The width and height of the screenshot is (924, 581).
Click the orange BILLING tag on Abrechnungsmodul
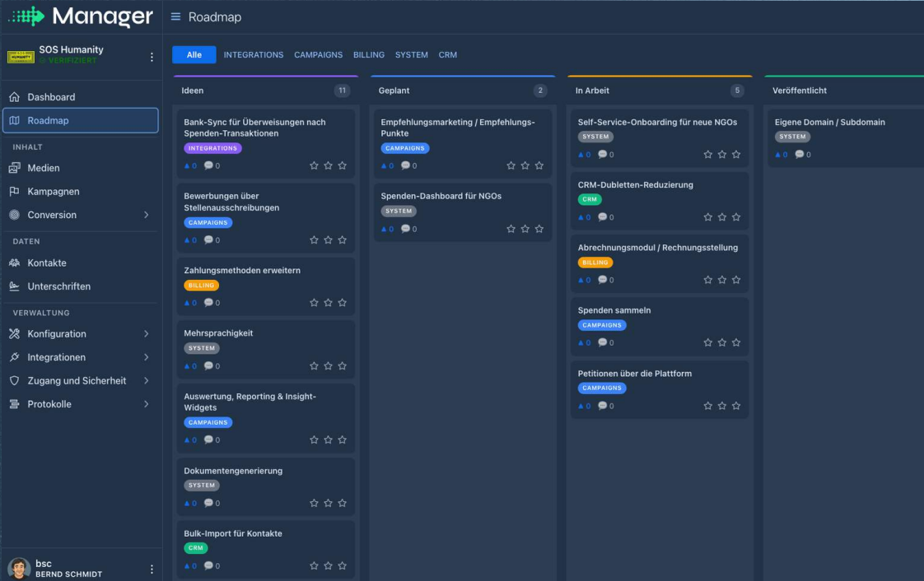595,263
